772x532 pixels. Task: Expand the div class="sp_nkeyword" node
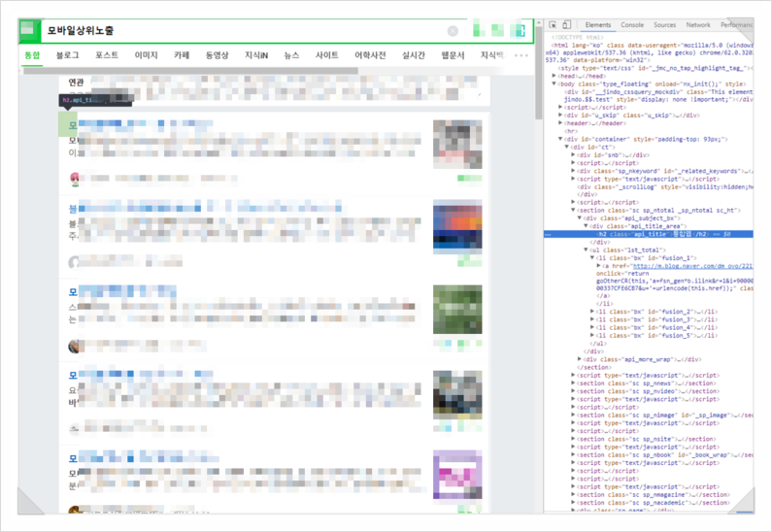(x=573, y=171)
